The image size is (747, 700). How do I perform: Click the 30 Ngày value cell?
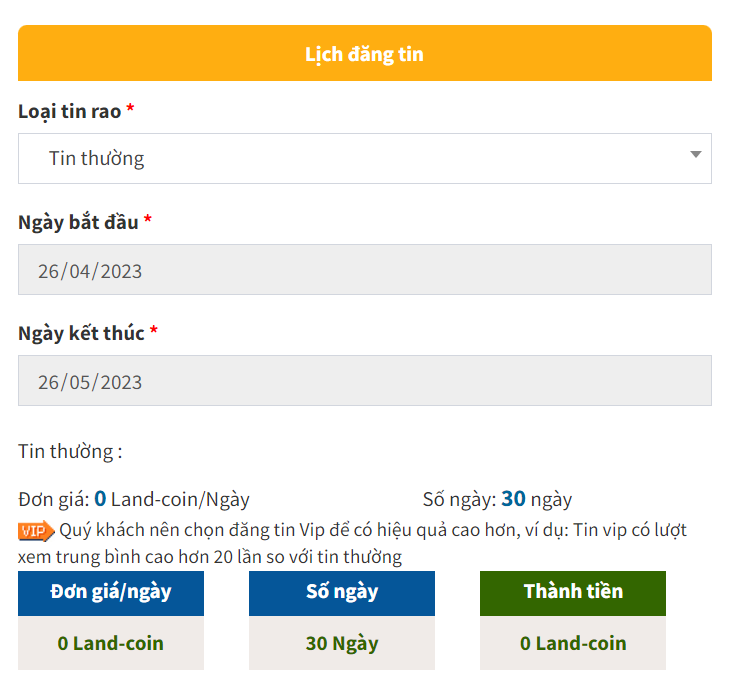coord(342,643)
